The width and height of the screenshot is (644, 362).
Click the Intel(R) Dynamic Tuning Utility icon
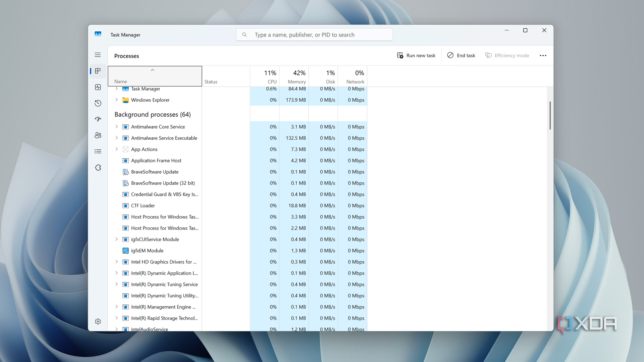125,296
